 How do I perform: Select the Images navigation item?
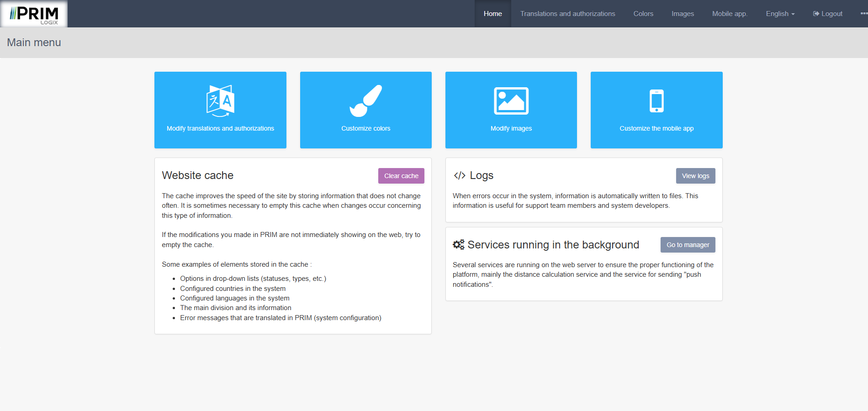tap(683, 14)
